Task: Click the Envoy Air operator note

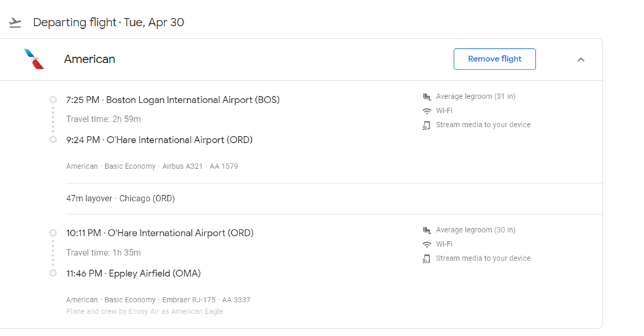Action: click(144, 311)
